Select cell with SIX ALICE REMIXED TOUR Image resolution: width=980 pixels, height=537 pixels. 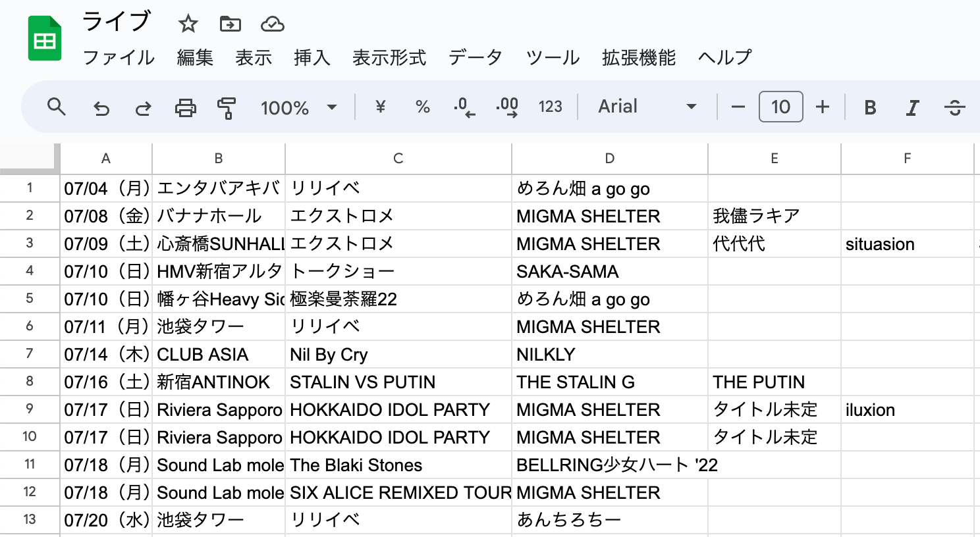[398, 493]
